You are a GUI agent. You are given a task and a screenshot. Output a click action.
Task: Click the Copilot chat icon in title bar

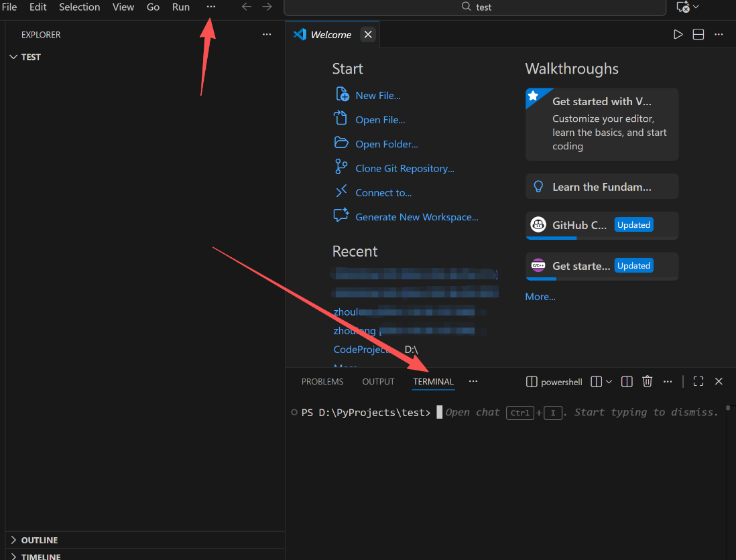pos(683,7)
